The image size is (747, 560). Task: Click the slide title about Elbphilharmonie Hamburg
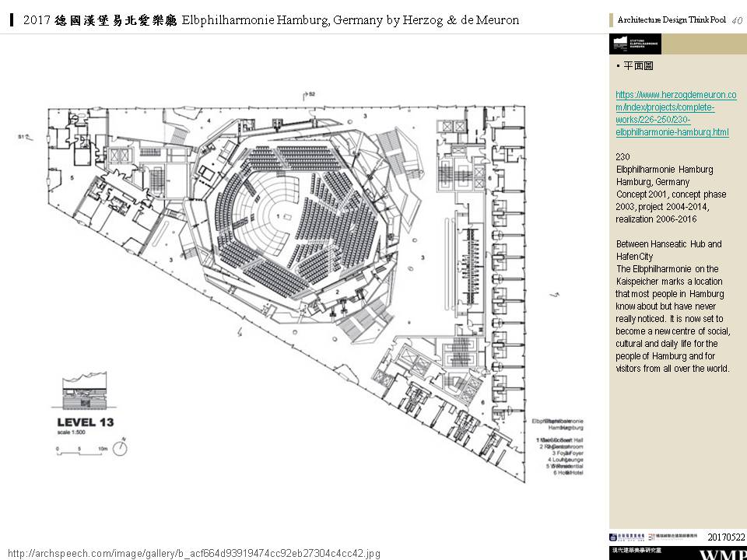(271, 20)
